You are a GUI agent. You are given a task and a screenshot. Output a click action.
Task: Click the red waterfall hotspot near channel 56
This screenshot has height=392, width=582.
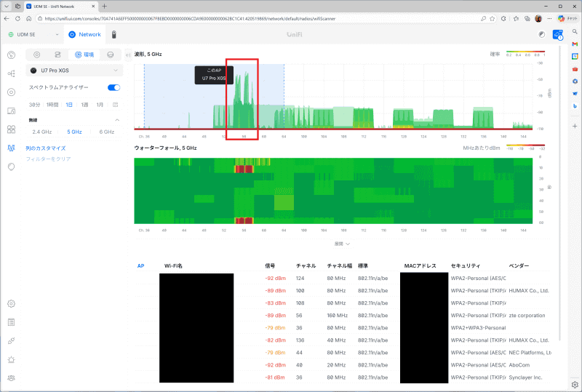click(244, 169)
